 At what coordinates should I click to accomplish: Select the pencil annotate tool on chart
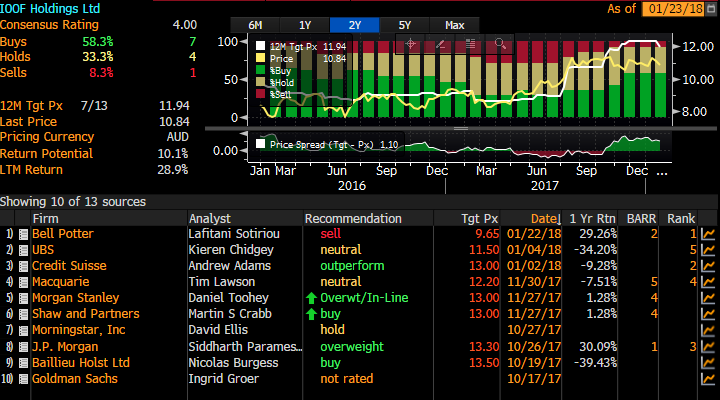[x=440, y=44]
